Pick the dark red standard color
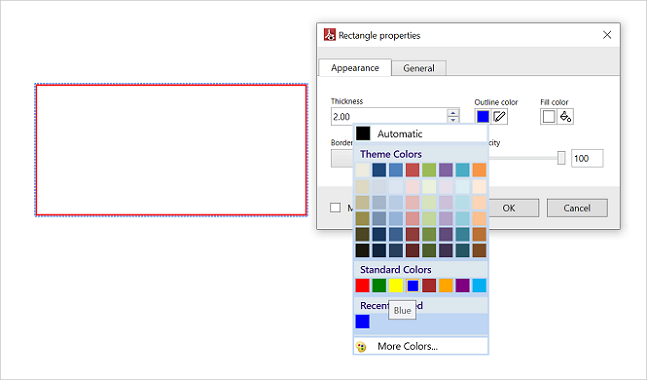 coord(429,286)
